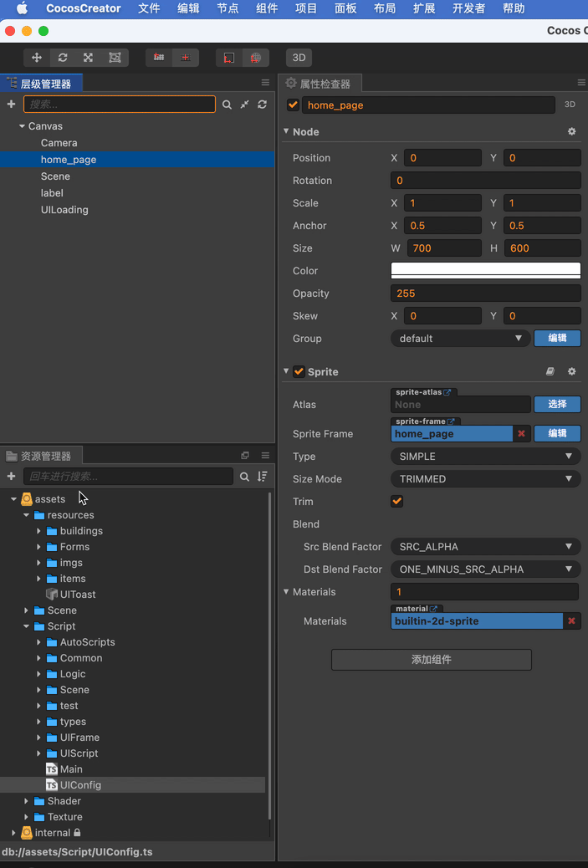The height and width of the screenshot is (868, 588).
Task: Select the Scale transform tool
Action: (x=88, y=58)
